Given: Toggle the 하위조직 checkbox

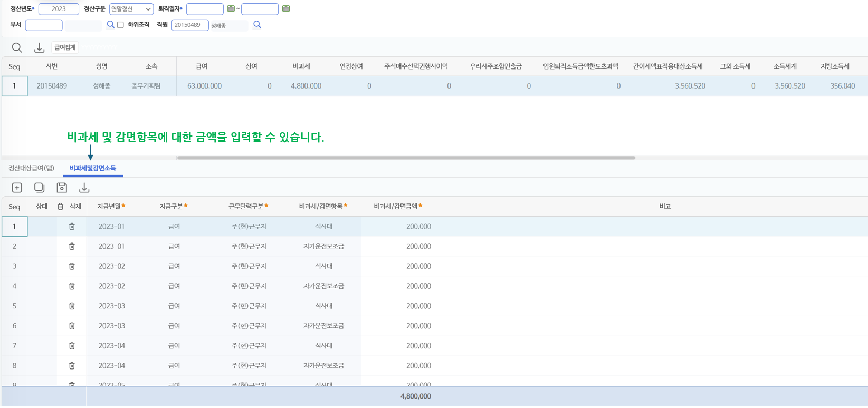Looking at the screenshot, I should (x=120, y=25).
